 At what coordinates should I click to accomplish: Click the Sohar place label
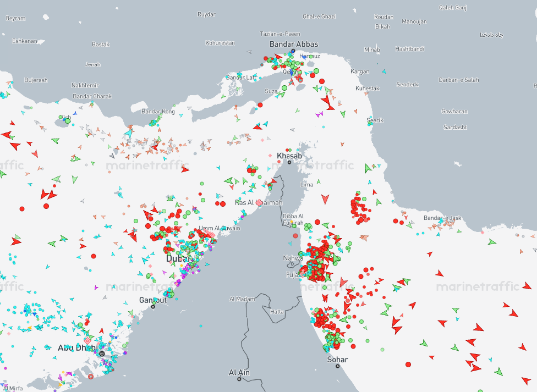(x=338, y=360)
